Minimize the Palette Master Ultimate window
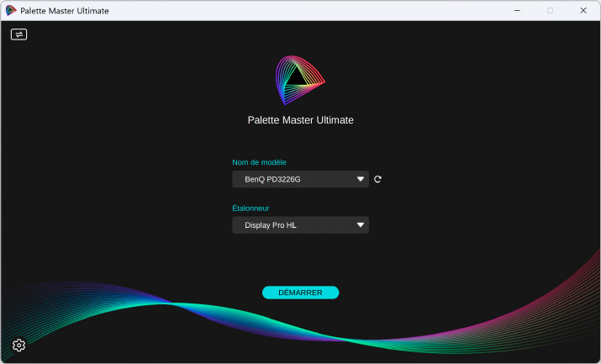 click(517, 10)
